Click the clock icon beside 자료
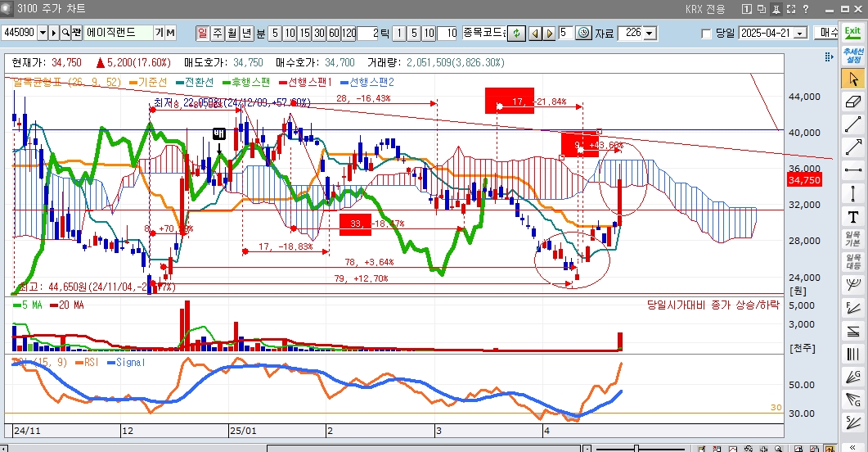This screenshot has height=452, width=868. pos(583,33)
